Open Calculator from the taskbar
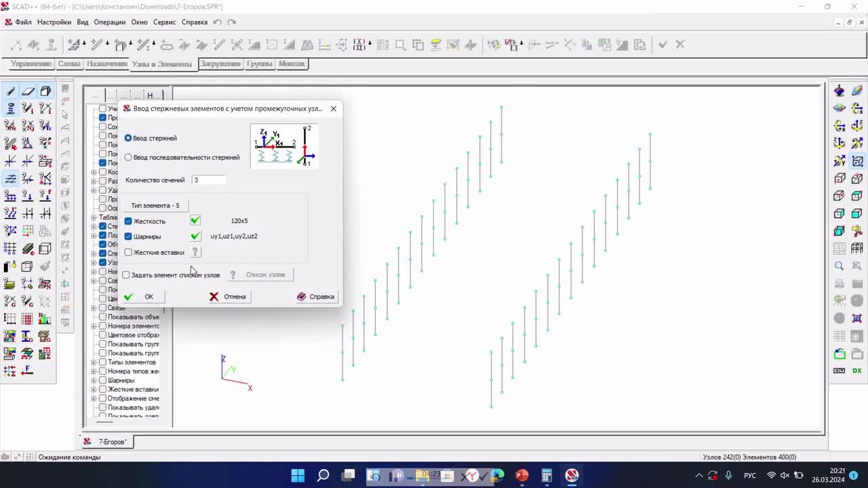The width and height of the screenshot is (868, 488). (547, 475)
